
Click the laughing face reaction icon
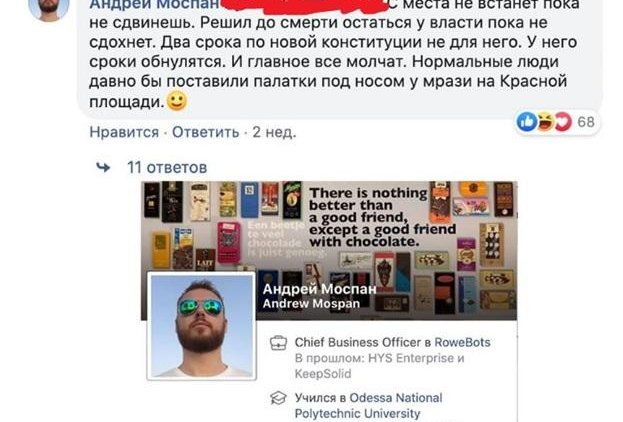546,122
